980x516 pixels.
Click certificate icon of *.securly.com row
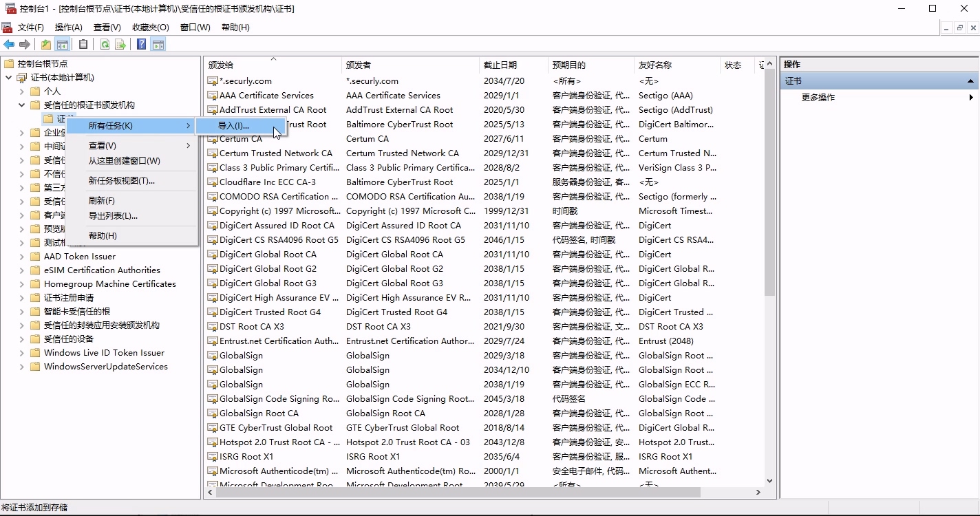click(213, 81)
